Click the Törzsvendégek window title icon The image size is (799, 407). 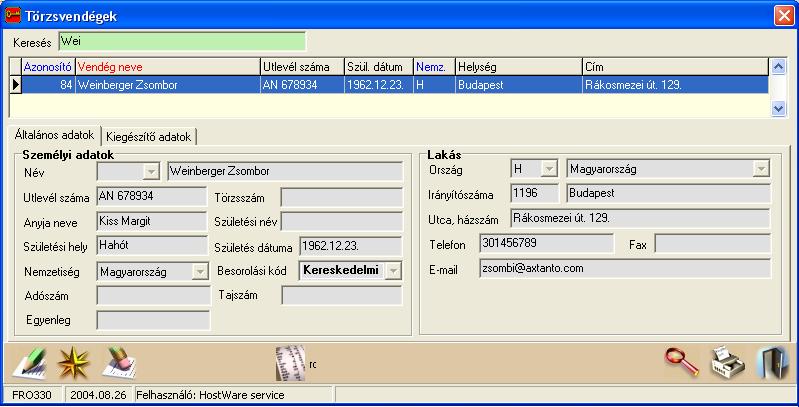coord(13,16)
